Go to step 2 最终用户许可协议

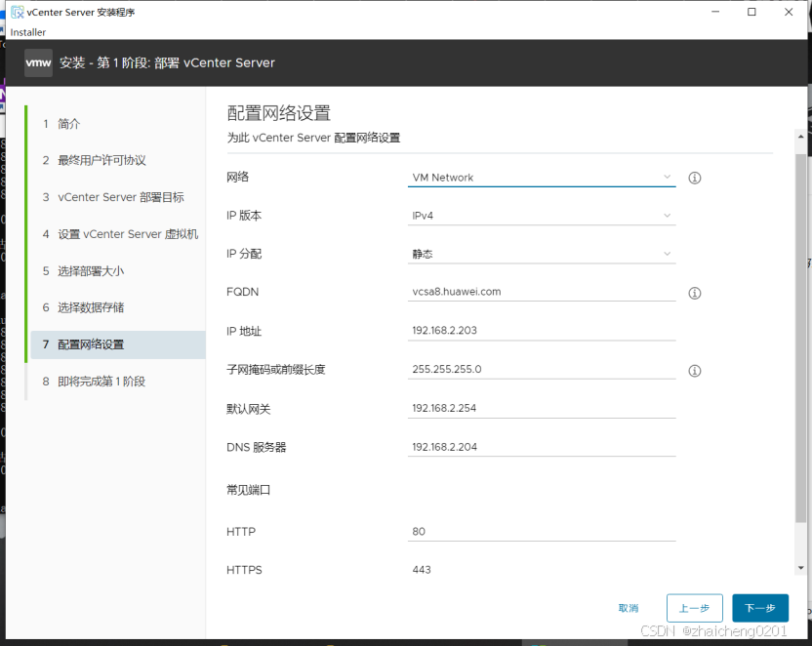pos(117,160)
